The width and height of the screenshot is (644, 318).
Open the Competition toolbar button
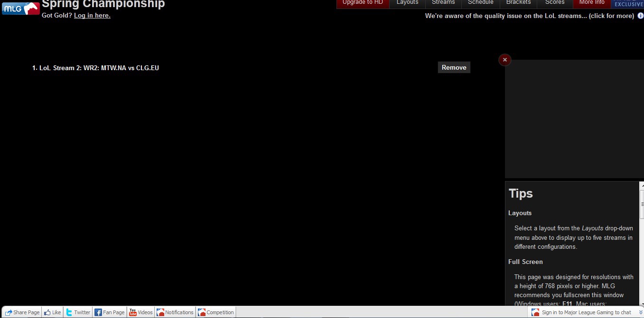click(x=216, y=312)
